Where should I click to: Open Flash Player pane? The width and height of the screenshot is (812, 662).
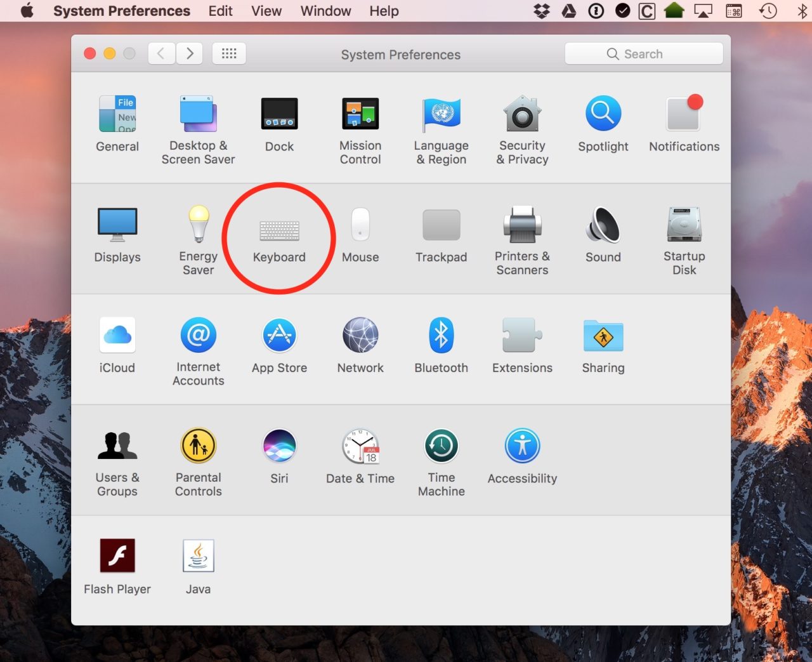[117, 567]
